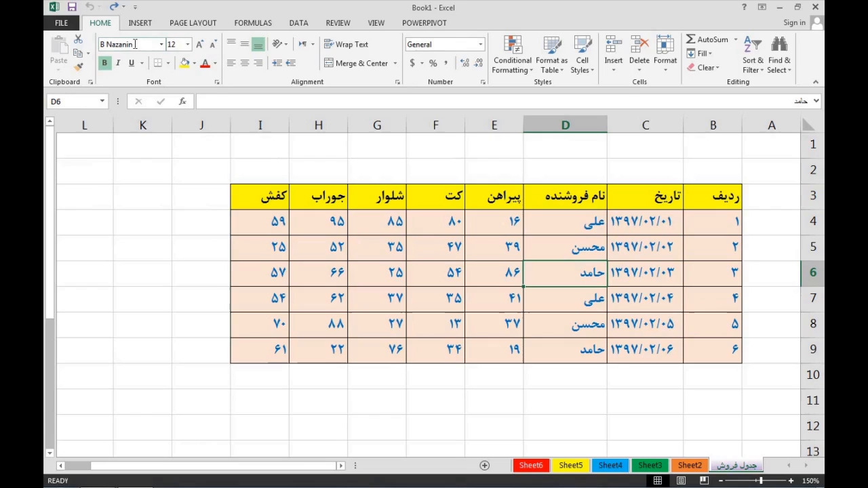
Task: Open the number format General dropdown
Action: 480,45
